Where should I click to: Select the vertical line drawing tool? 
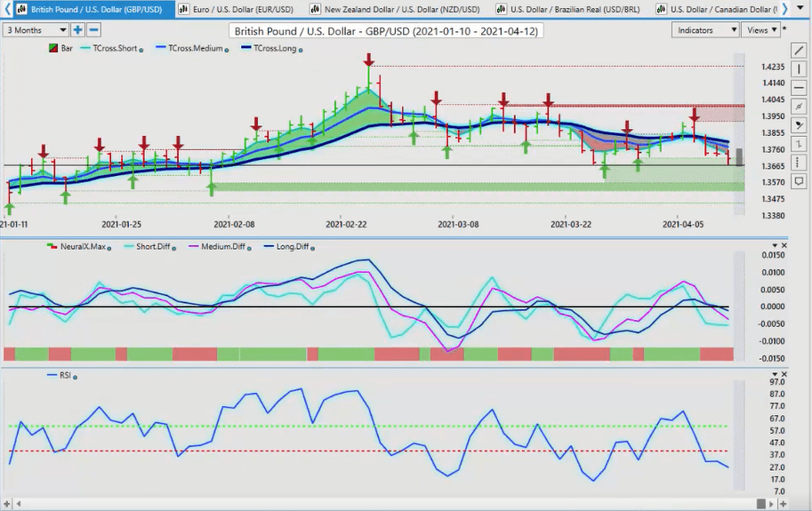coord(799,68)
